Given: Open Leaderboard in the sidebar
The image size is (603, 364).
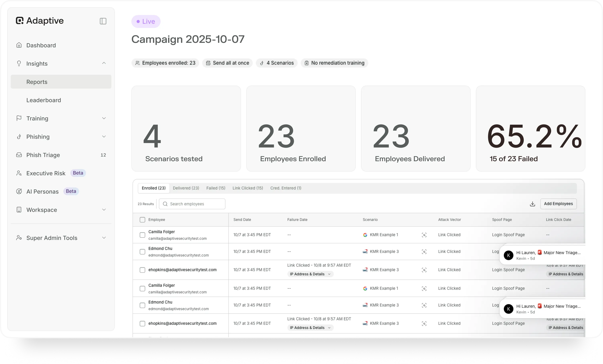Looking at the screenshot, I should click(44, 100).
